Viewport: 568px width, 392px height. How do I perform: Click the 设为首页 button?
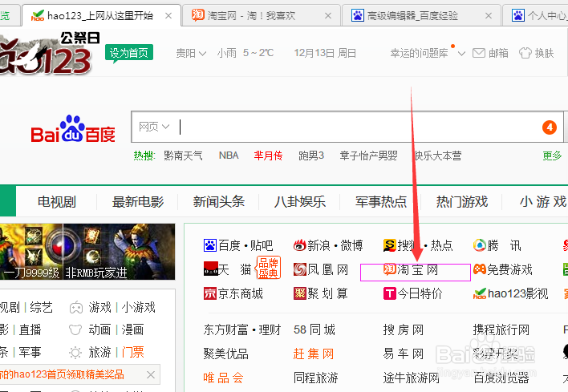[x=129, y=53]
